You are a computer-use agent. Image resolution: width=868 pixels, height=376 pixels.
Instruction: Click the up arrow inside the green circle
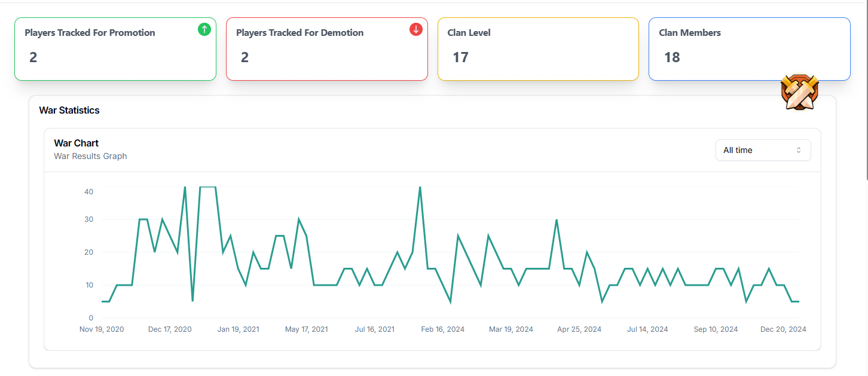204,29
